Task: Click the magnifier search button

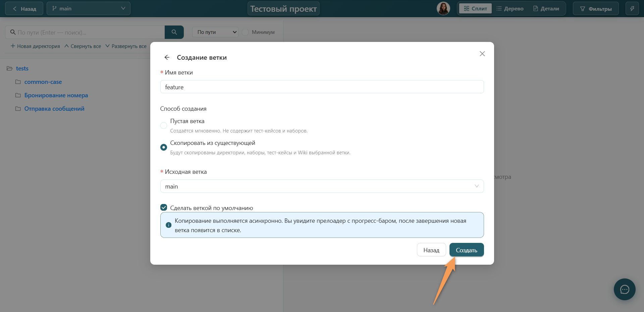Action: [x=174, y=32]
